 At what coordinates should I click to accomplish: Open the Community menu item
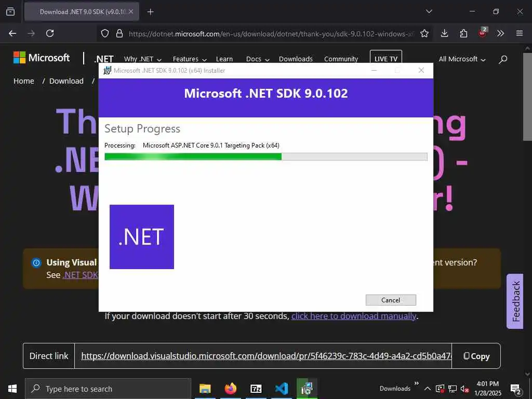(341, 59)
